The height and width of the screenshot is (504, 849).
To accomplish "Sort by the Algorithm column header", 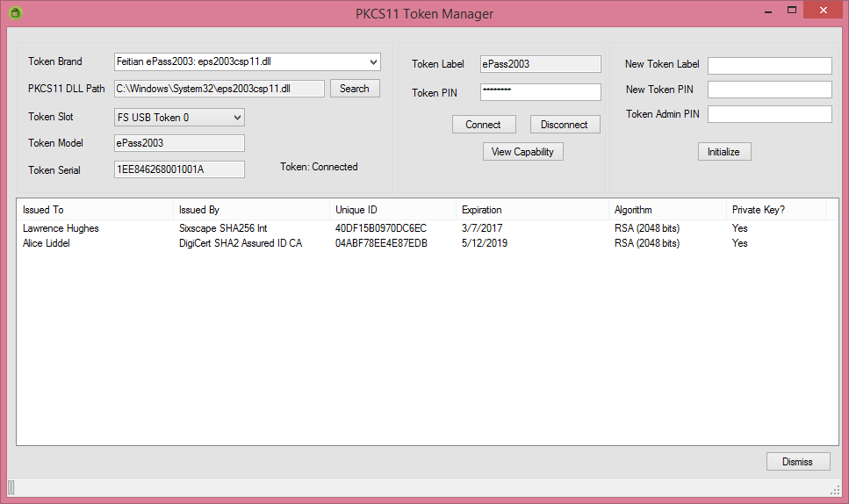I will 667,210.
